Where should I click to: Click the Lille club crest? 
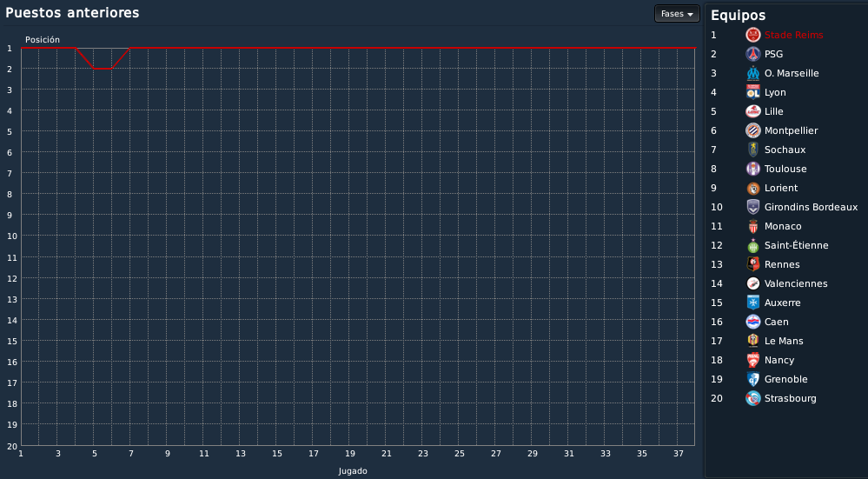coord(752,111)
